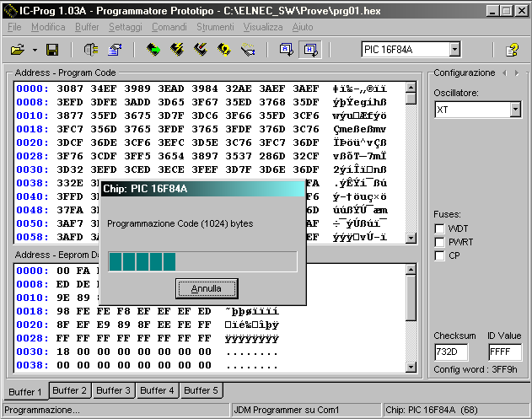Open the Strumenti menu
Viewport: 532px width, 419px height.
(215, 27)
